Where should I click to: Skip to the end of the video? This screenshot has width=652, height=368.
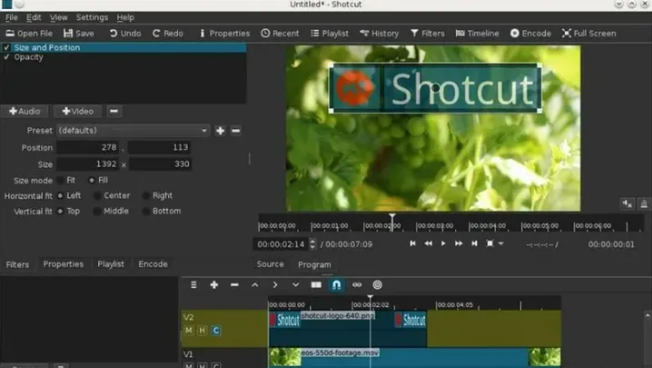coord(474,243)
